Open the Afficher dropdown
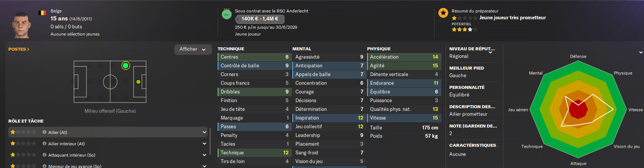The image size is (644, 168). [192, 50]
